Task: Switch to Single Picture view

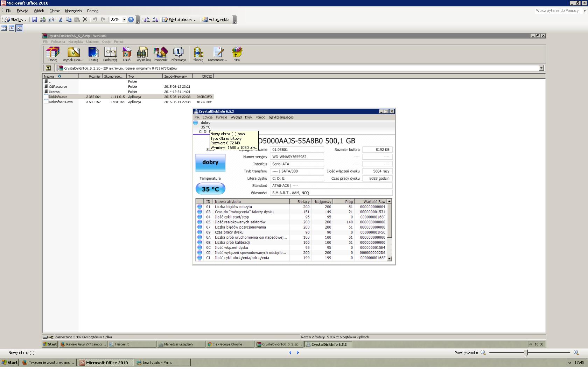Action: (x=19, y=28)
